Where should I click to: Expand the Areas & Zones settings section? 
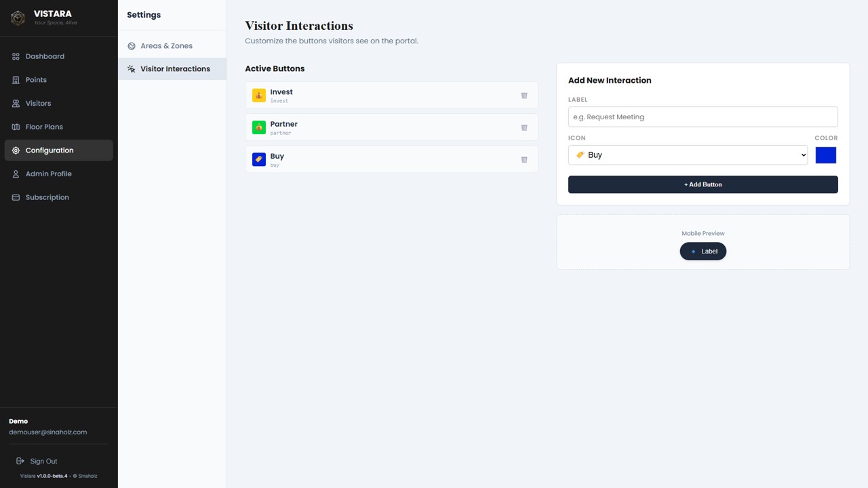coord(166,45)
